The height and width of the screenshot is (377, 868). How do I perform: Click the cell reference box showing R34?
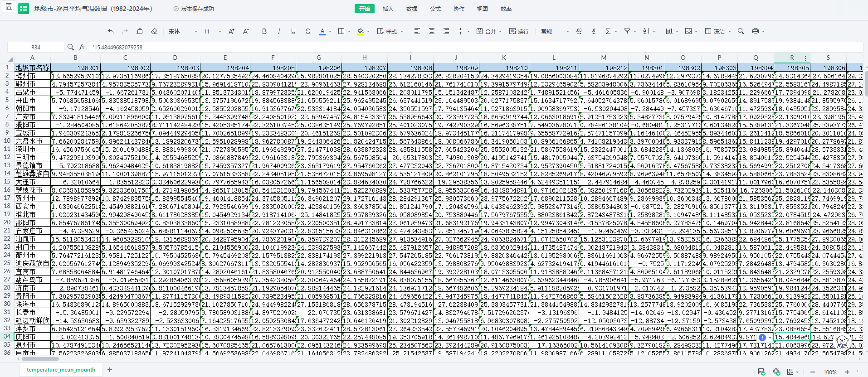coord(36,47)
